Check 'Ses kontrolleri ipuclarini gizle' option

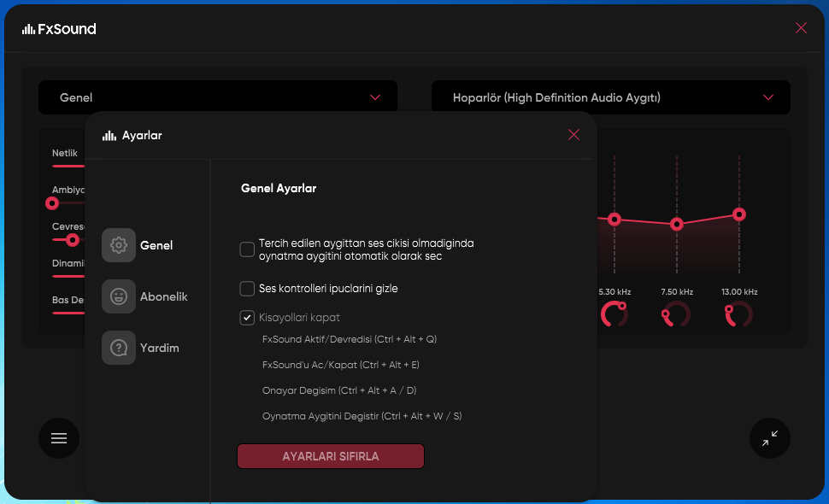pyautogui.click(x=247, y=289)
